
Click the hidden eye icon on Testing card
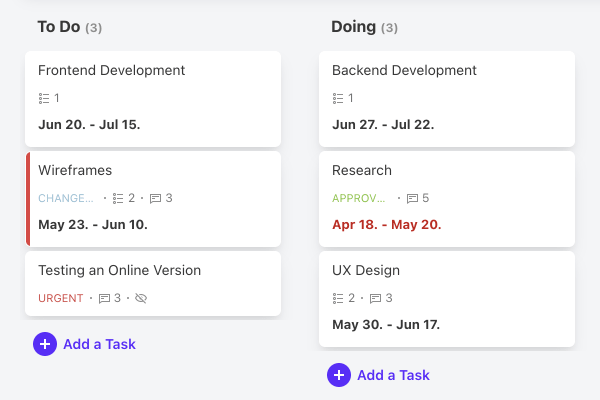point(141,298)
